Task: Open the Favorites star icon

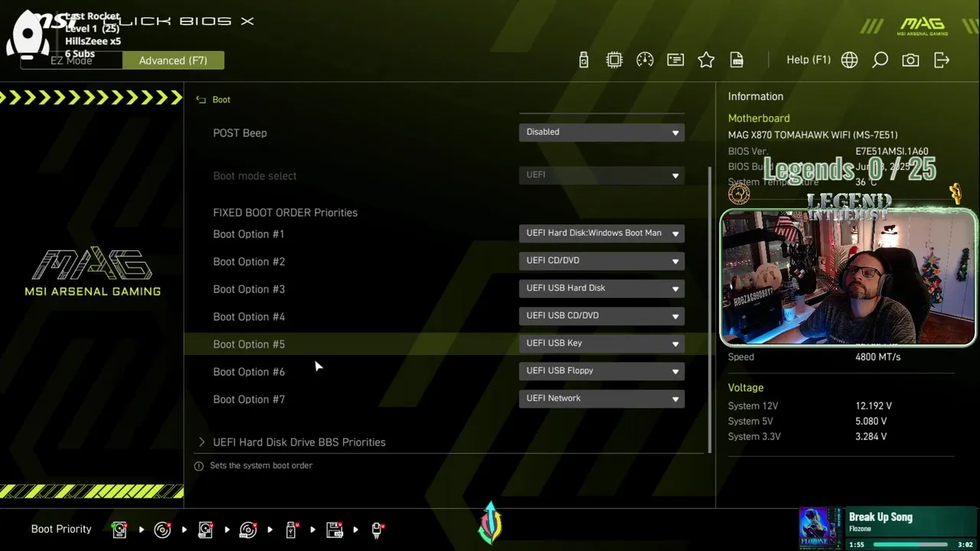Action: [706, 60]
